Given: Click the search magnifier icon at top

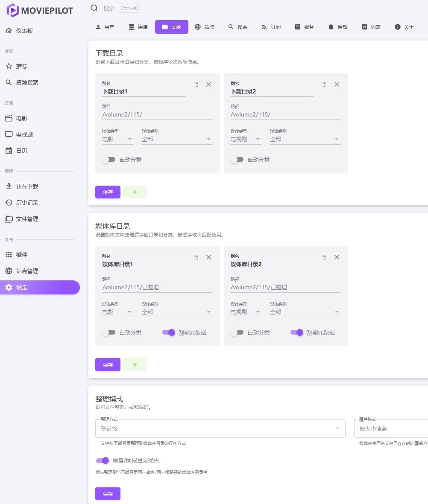Looking at the screenshot, I should click(94, 8).
